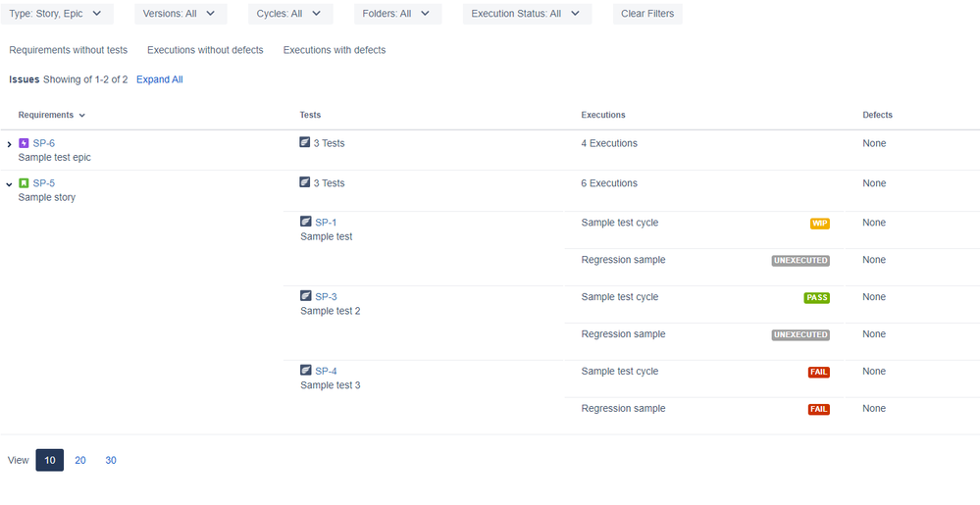Click 'Regression sample' execution for SP-1
Screen dimensions: 980x505
(x=623, y=260)
